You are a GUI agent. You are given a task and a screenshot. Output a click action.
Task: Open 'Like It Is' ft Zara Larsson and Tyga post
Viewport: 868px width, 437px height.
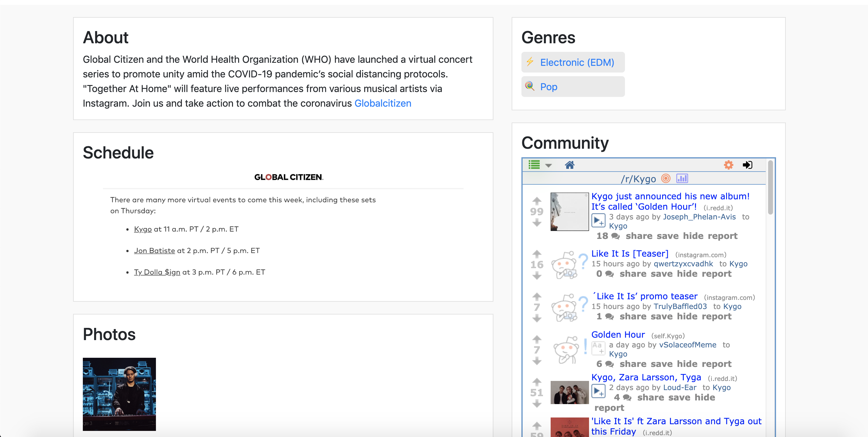pos(676,426)
